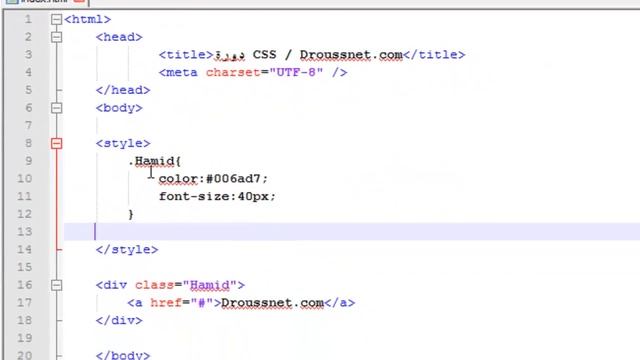Click the href="#" attribute
The image size is (640, 360).
click(x=182, y=303)
